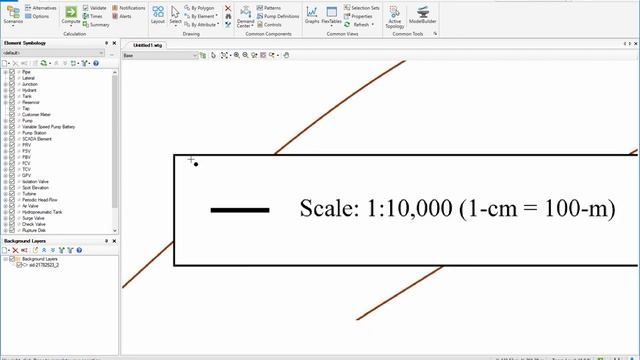The image size is (640, 360).
Task: Open Pump Definitions
Action: (x=278, y=16)
